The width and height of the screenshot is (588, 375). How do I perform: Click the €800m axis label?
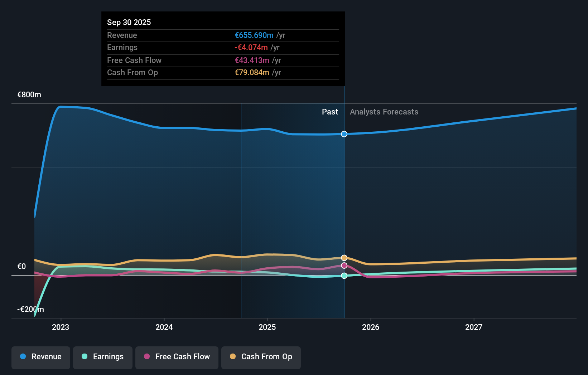coord(29,95)
